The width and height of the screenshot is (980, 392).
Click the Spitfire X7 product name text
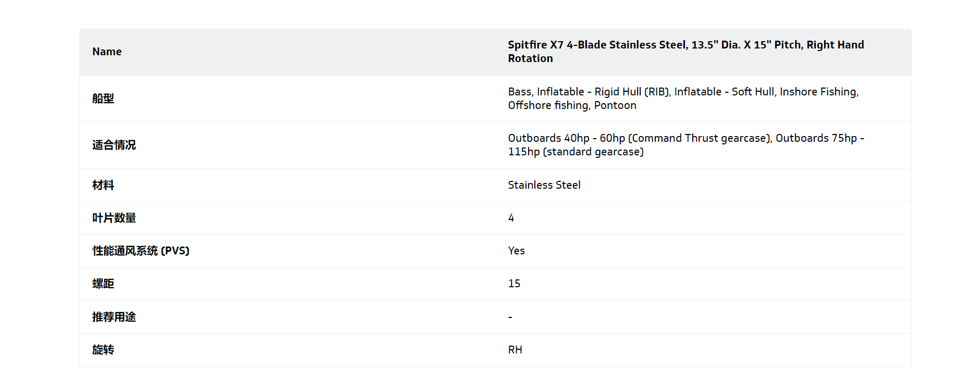pos(685,52)
